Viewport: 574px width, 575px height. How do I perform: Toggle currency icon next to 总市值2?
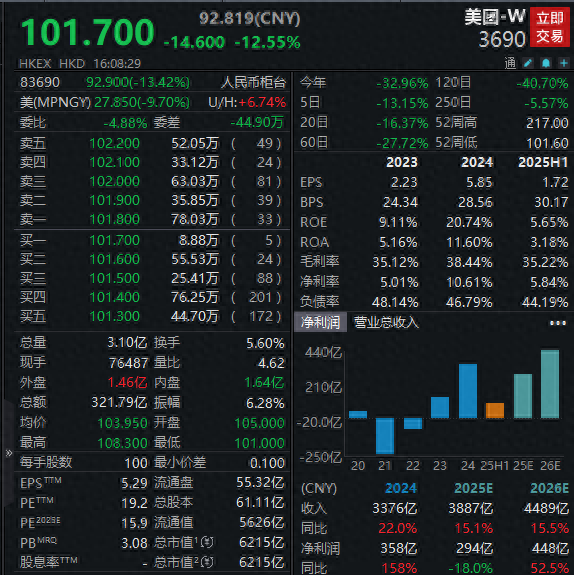tap(207, 561)
